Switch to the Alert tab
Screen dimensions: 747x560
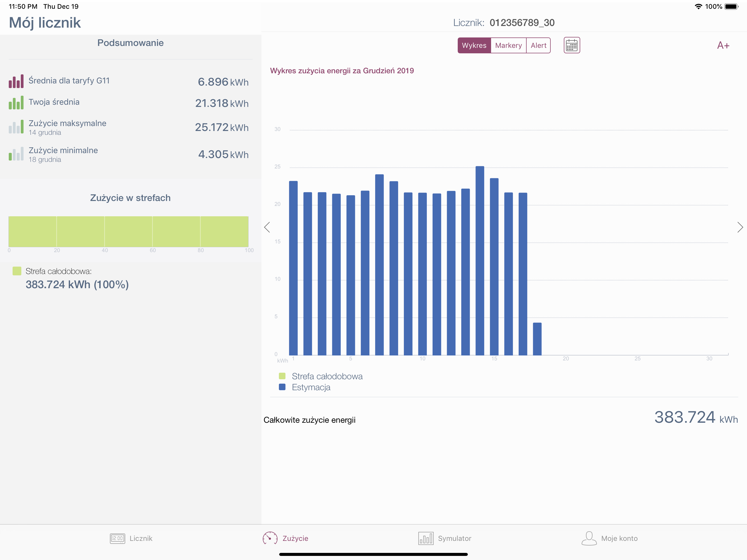(x=538, y=45)
